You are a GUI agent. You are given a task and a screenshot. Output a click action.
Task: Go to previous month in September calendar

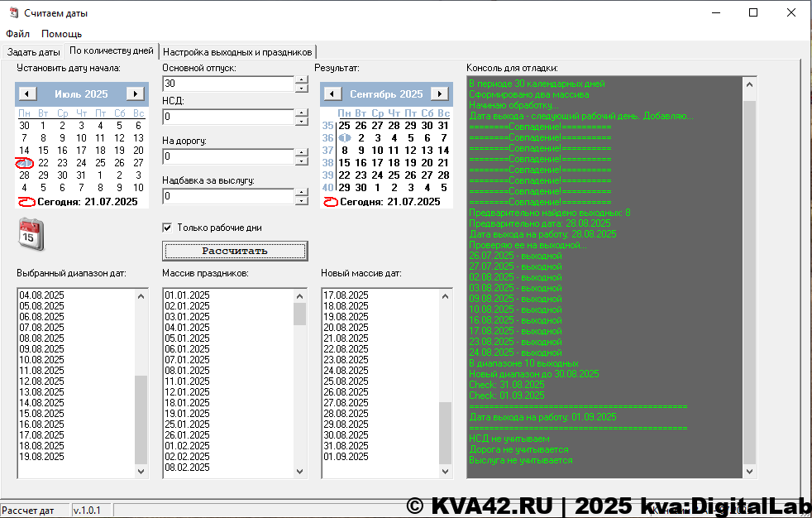coord(332,94)
